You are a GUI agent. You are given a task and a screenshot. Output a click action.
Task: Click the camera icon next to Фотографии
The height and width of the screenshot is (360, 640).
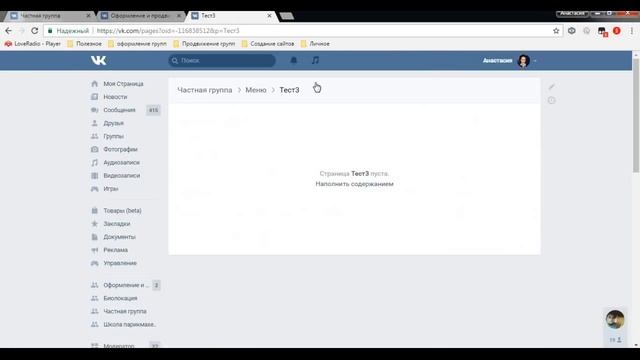point(95,149)
